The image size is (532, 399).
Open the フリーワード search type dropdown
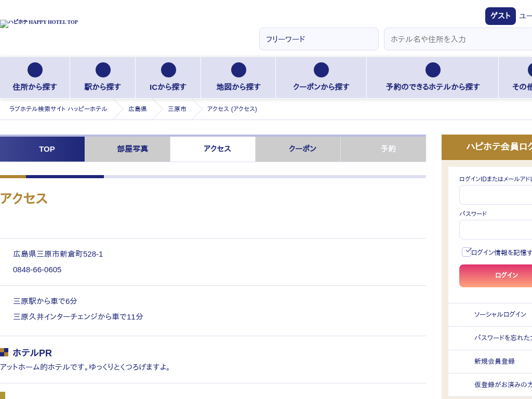[x=319, y=39]
